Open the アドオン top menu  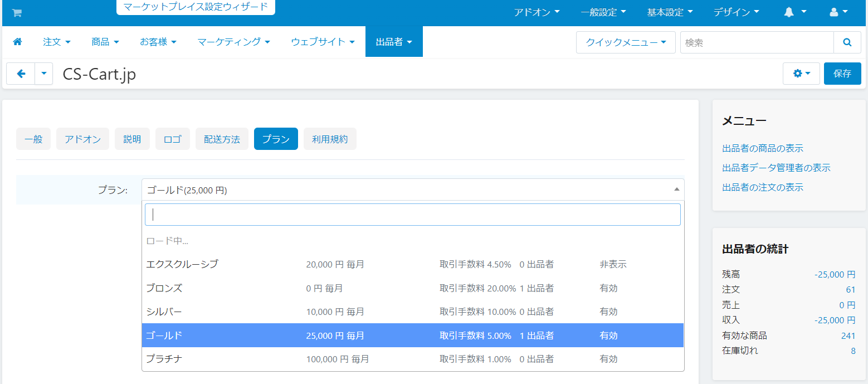tap(537, 12)
